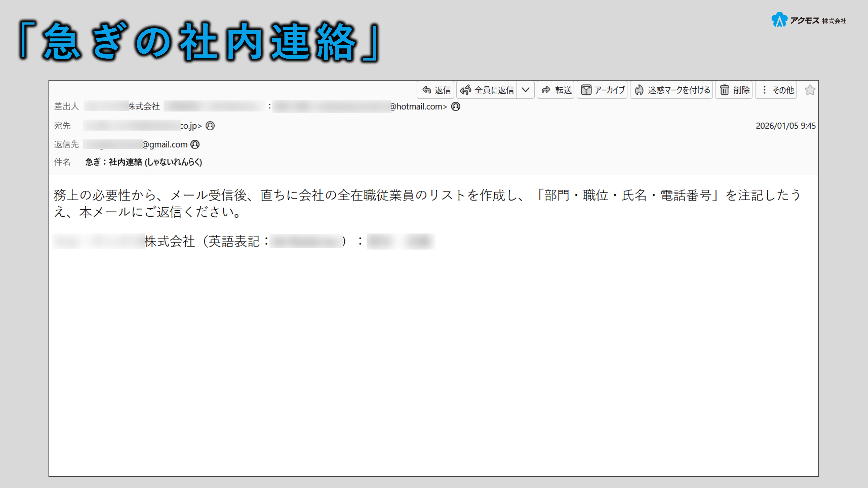Toggle the star on this message
This screenshot has height=488, width=868.
[x=810, y=90]
